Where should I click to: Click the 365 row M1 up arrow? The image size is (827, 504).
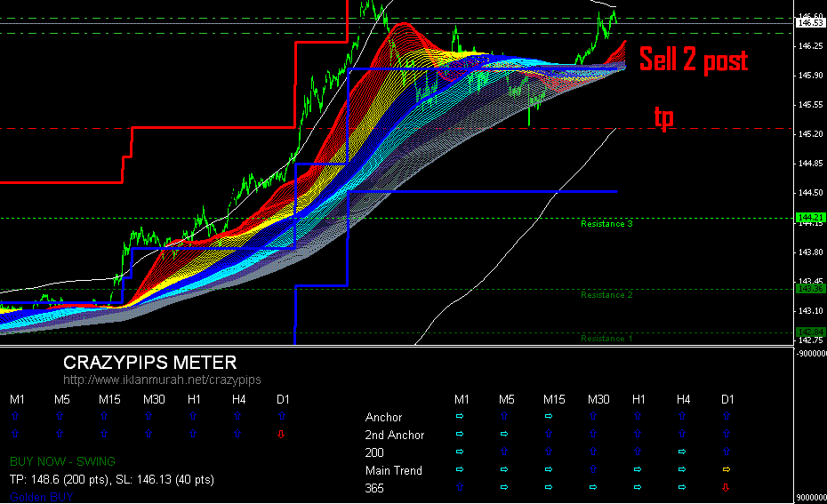click(x=460, y=487)
